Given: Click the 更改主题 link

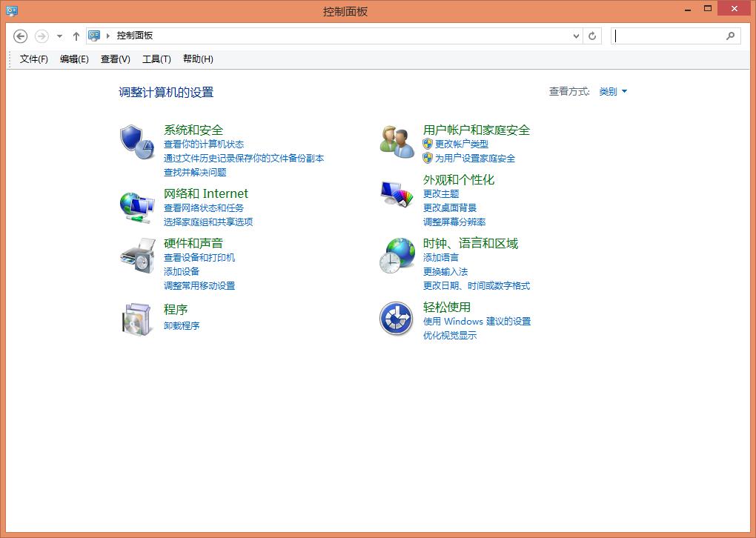Looking at the screenshot, I should click(440, 193).
